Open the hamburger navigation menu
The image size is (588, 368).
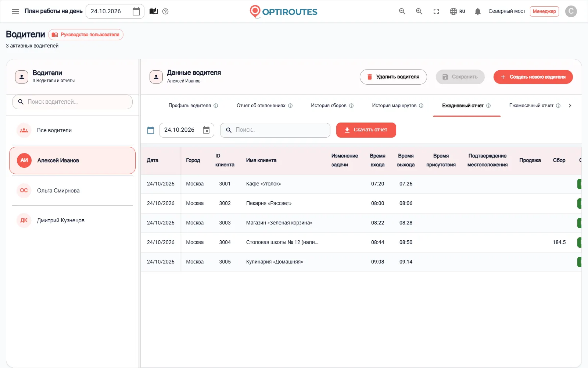pyautogui.click(x=15, y=11)
